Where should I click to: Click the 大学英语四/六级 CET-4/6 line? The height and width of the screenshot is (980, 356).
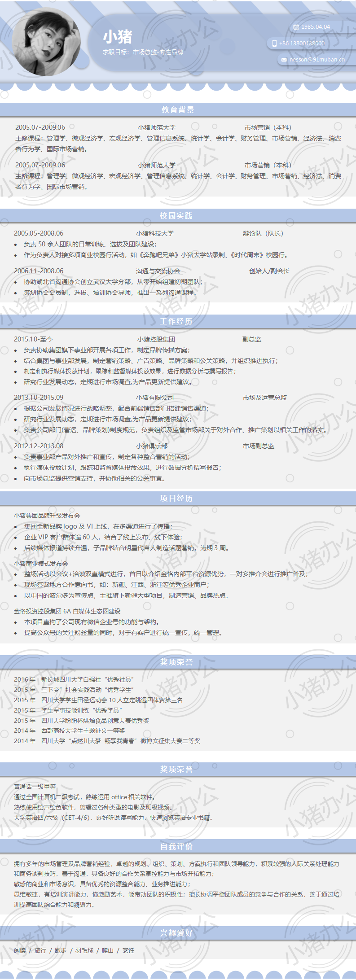point(114,818)
